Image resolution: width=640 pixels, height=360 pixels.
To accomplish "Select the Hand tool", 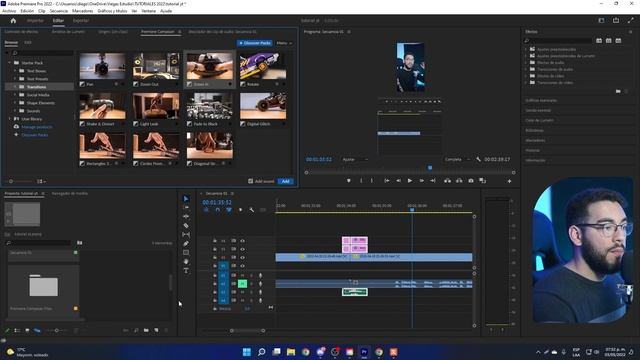I will pos(186,261).
